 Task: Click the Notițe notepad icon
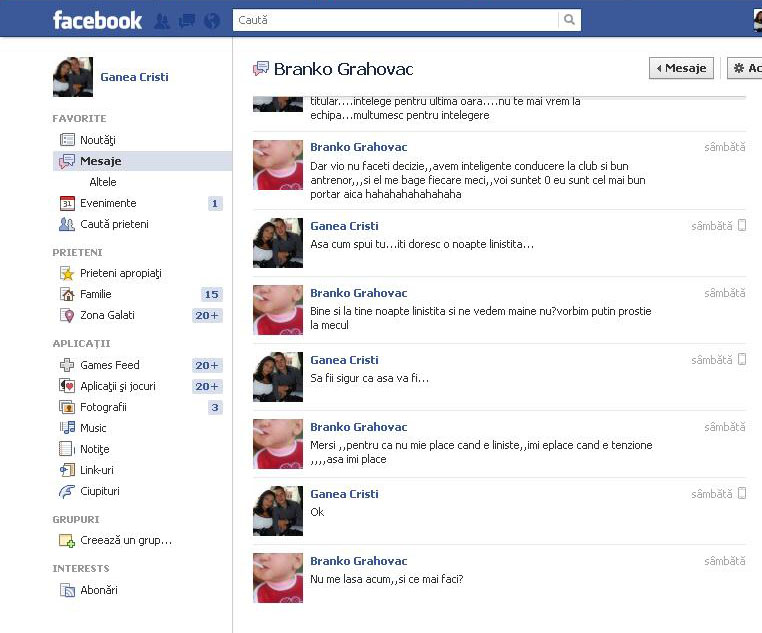pos(67,449)
